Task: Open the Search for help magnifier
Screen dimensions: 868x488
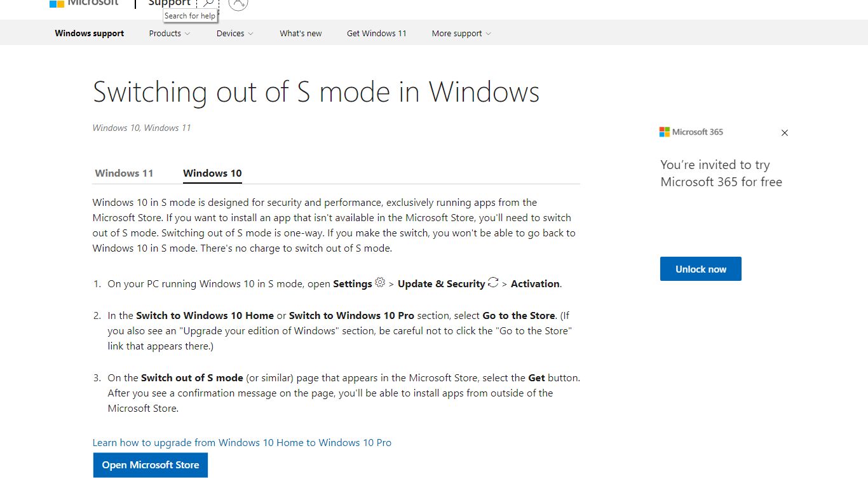Action: [208, 3]
